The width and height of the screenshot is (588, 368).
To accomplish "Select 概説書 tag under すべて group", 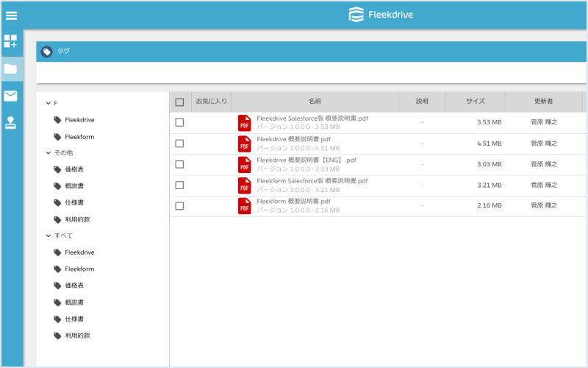I will pyautogui.click(x=69, y=302).
